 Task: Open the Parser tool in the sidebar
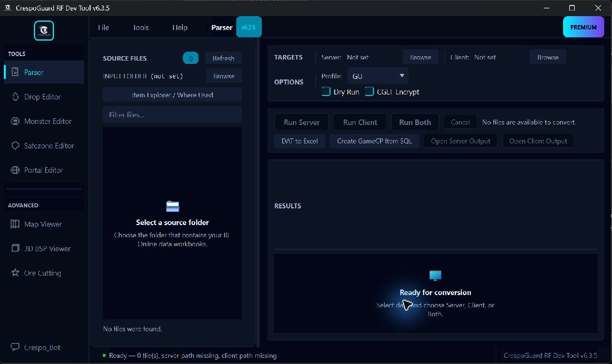[44, 72]
